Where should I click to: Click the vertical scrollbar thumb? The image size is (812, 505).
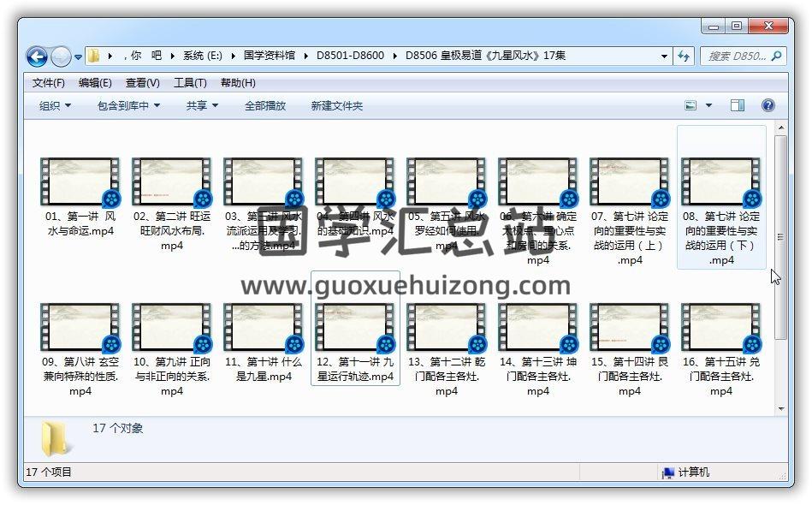(781, 237)
